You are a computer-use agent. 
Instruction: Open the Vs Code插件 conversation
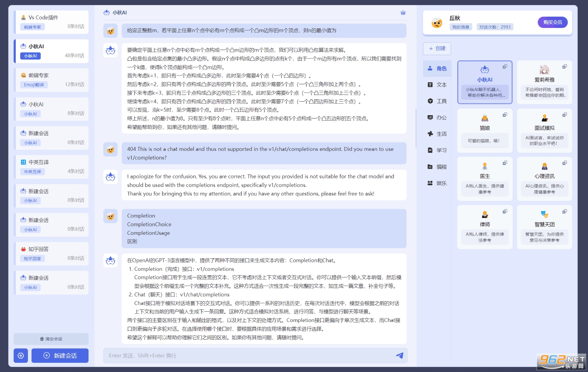(x=51, y=22)
